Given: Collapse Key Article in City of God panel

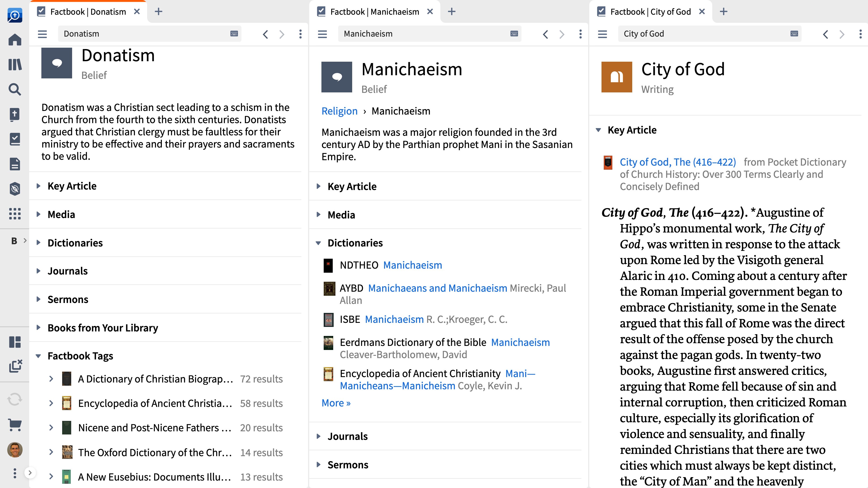Looking at the screenshot, I should pos(598,130).
